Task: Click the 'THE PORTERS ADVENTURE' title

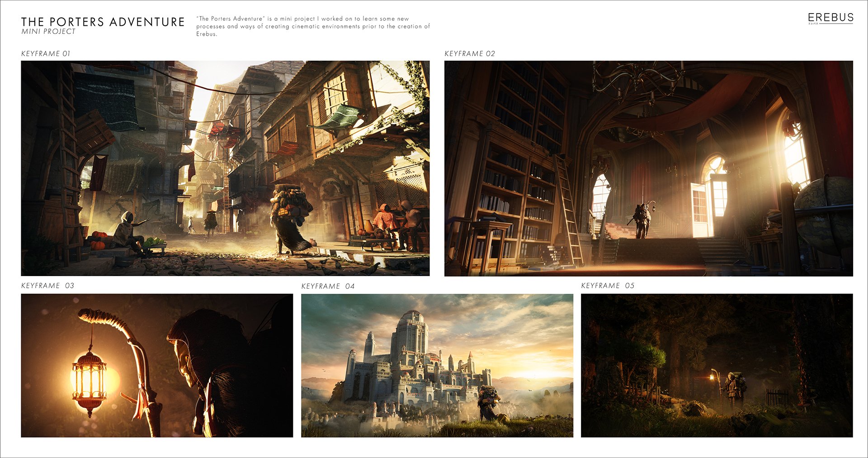Action: pyautogui.click(x=103, y=22)
